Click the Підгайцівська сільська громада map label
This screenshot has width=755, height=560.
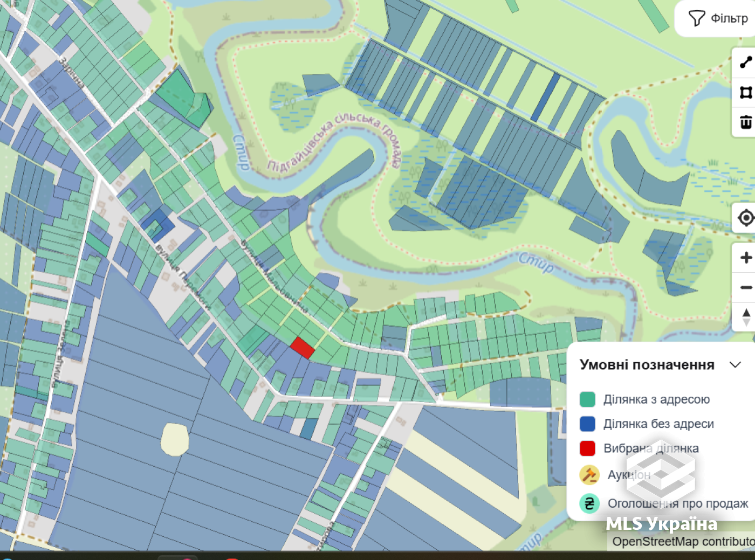click(x=334, y=141)
